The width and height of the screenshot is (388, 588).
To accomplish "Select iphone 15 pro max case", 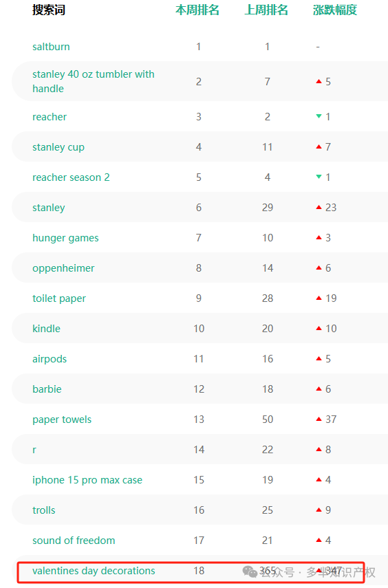I will [87, 480].
